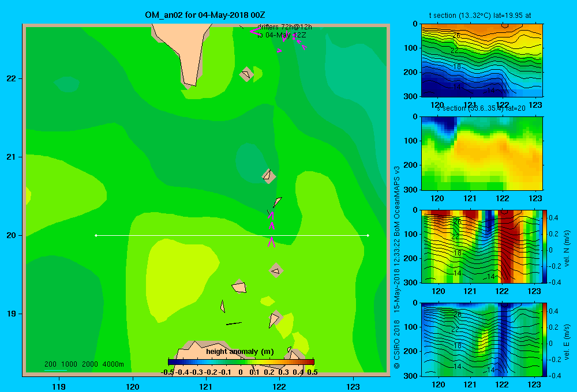This screenshot has height=392, width=577.
Task: Open the eastward velocity section panel
Action: pyautogui.click(x=482, y=340)
